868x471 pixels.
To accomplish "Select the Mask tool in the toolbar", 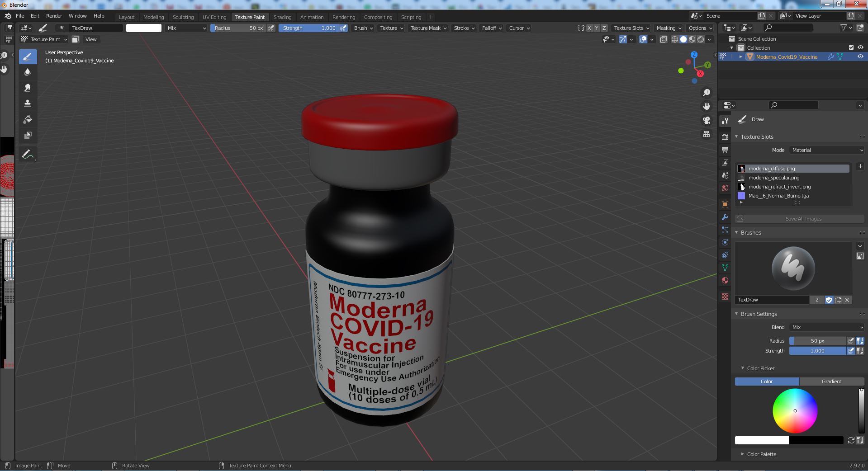I will (x=28, y=135).
